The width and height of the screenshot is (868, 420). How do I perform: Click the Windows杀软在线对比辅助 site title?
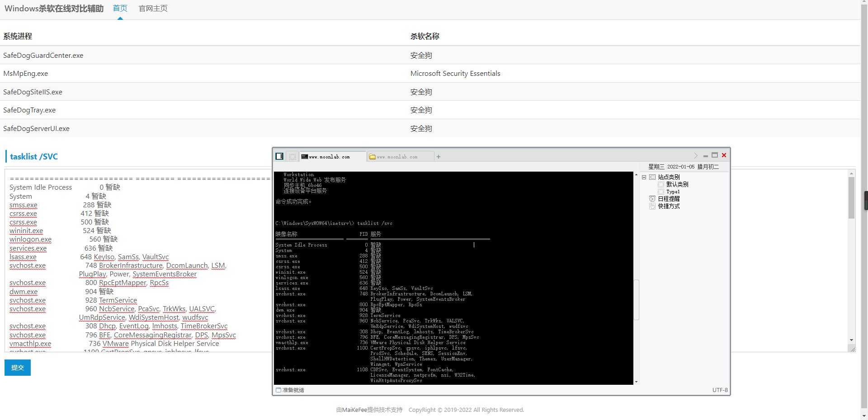pos(54,8)
